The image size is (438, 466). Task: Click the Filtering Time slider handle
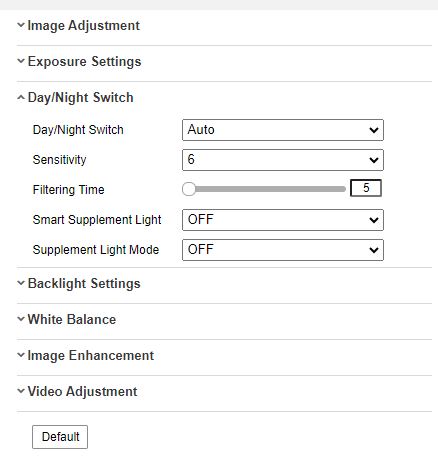tap(189, 189)
